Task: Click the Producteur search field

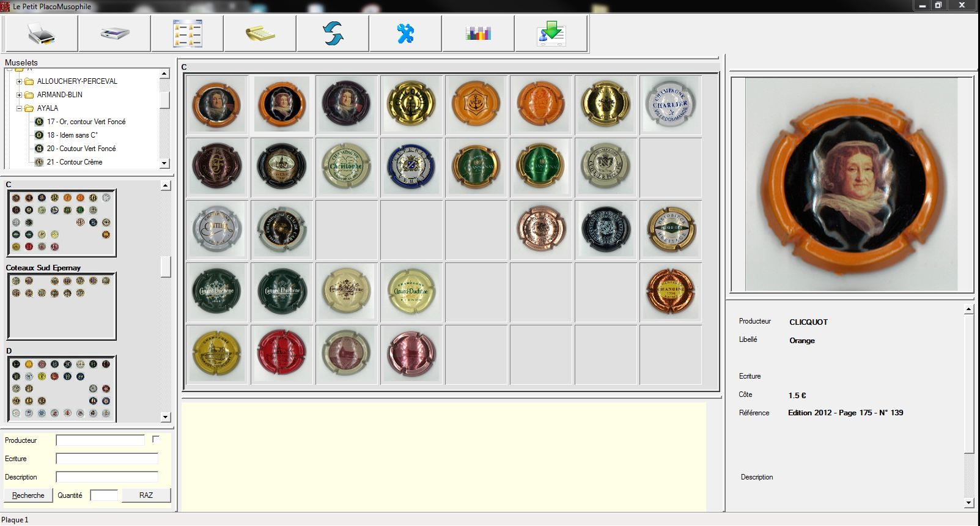Action: pos(100,440)
